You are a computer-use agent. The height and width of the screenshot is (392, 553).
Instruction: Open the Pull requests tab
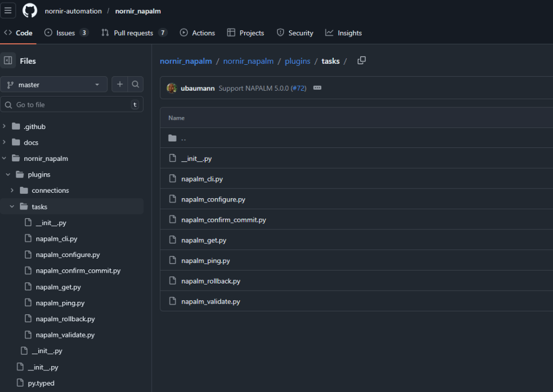(133, 33)
